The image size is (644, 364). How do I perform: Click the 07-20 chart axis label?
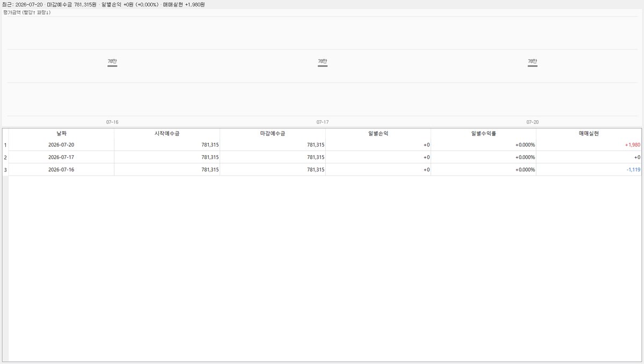click(532, 122)
